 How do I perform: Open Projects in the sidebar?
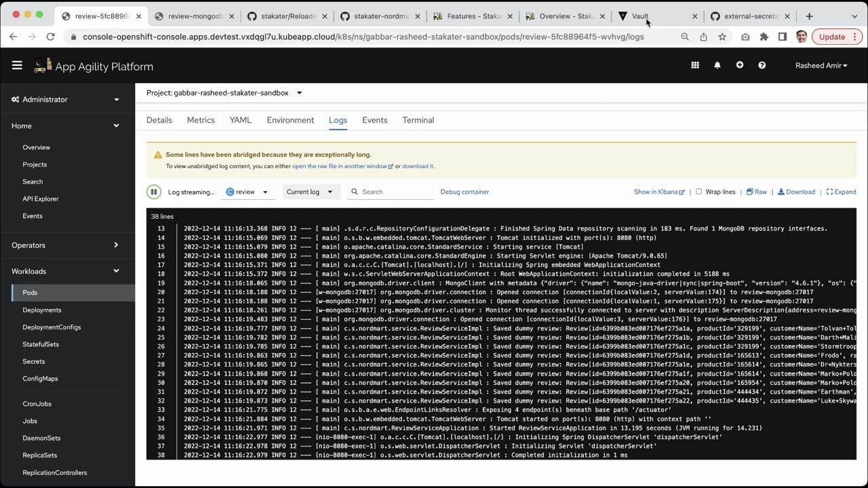[x=35, y=165]
